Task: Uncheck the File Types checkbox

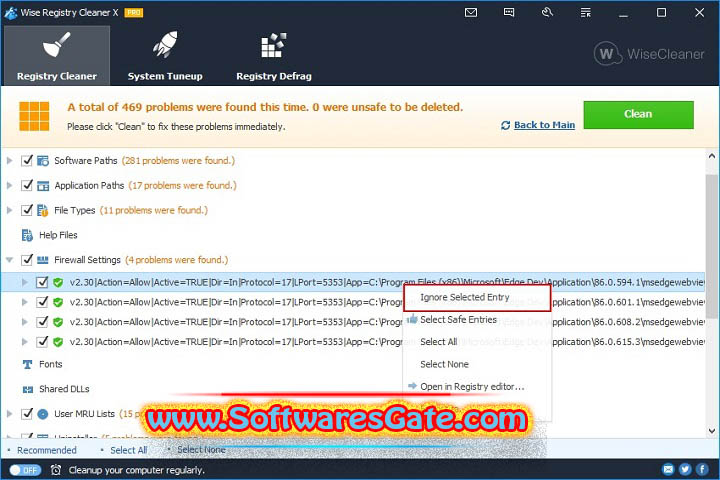Action: pyautogui.click(x=27, y=210)
